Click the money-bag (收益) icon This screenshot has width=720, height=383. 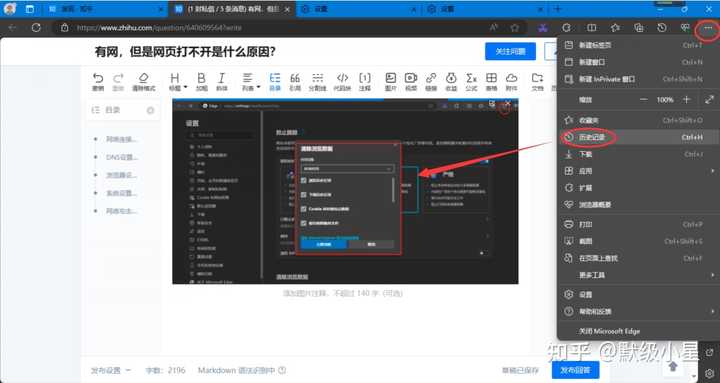[x=451, y=82]
